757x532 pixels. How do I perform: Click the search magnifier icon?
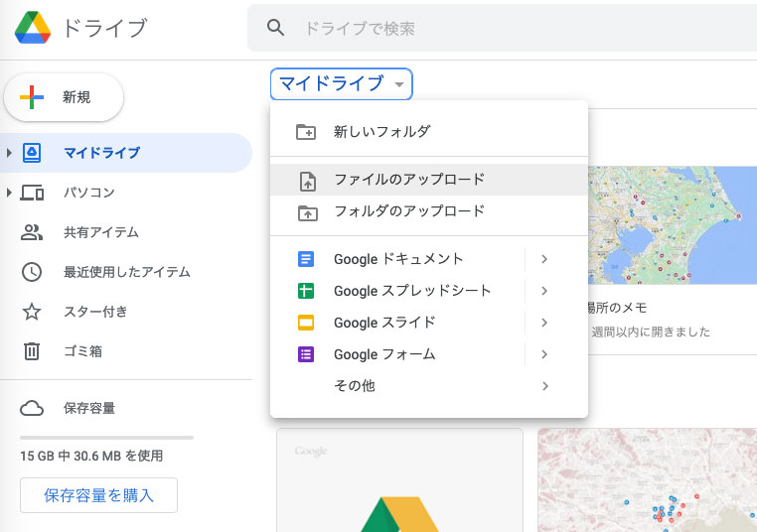coord(275,28)
